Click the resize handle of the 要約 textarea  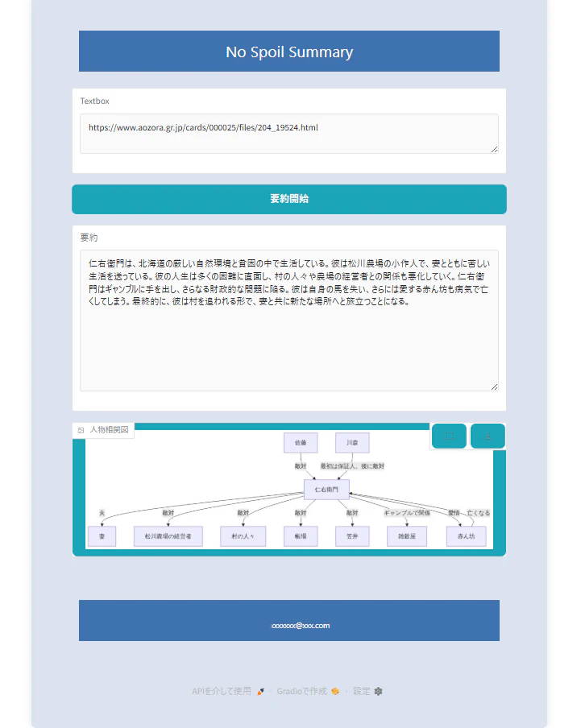click(x=494, y=387)
